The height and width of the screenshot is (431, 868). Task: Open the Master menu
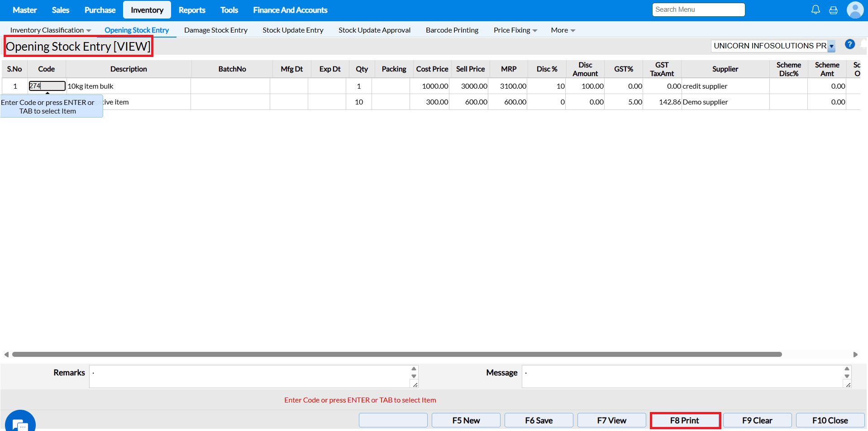pyautogui.click(x=25, y=10)
